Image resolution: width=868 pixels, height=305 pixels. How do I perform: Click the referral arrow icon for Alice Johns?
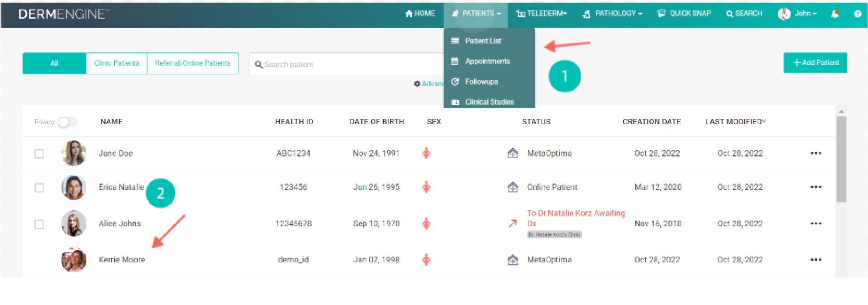(512, 224)
